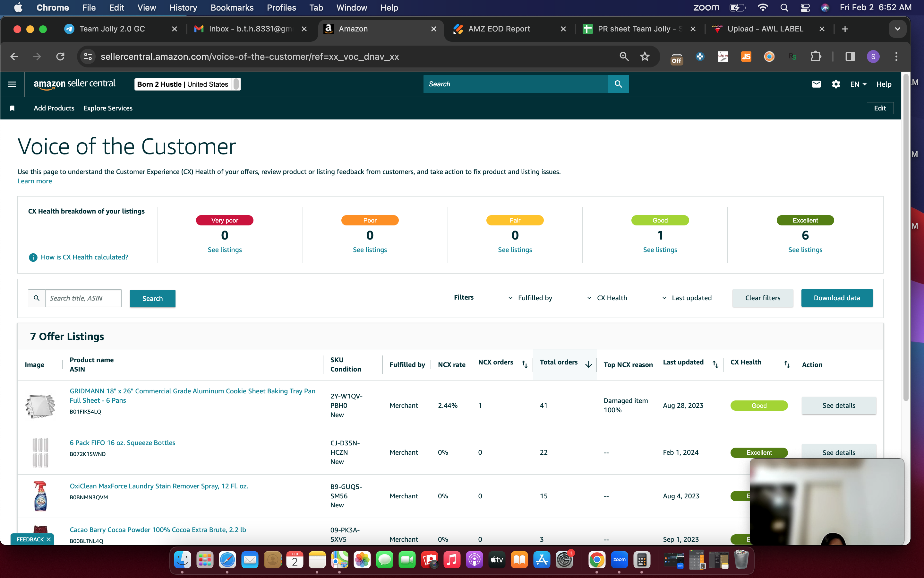
Task: Click the Help link in header
Action: [x=884, y=84]
